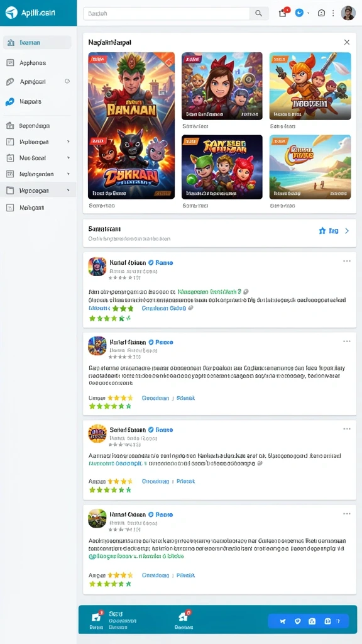Open the gift icon with red badge
Image resolution: width=362 pixels, height=644 pixels.
click(x=283, y=13)
